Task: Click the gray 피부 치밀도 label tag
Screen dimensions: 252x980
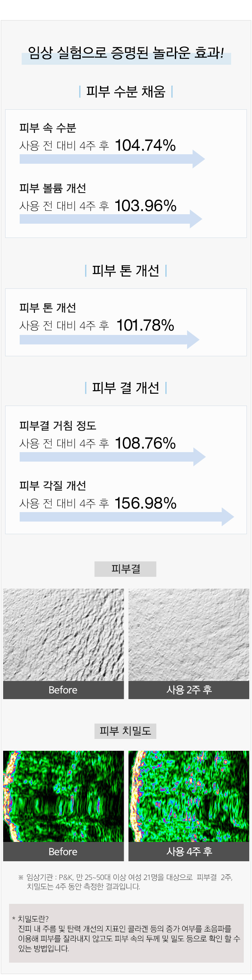Action: point(125,731)
